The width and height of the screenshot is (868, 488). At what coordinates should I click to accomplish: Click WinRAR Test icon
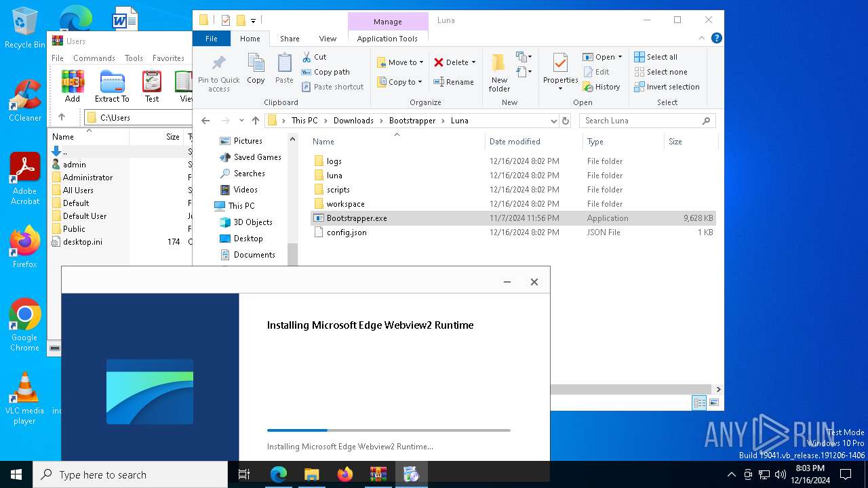(x=152, y=86)
